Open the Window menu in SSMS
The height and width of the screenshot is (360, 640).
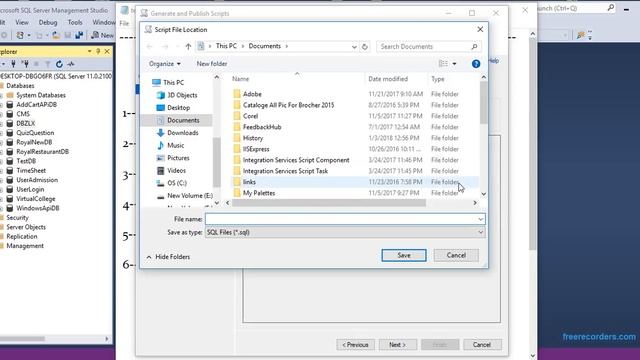[104, 22]
